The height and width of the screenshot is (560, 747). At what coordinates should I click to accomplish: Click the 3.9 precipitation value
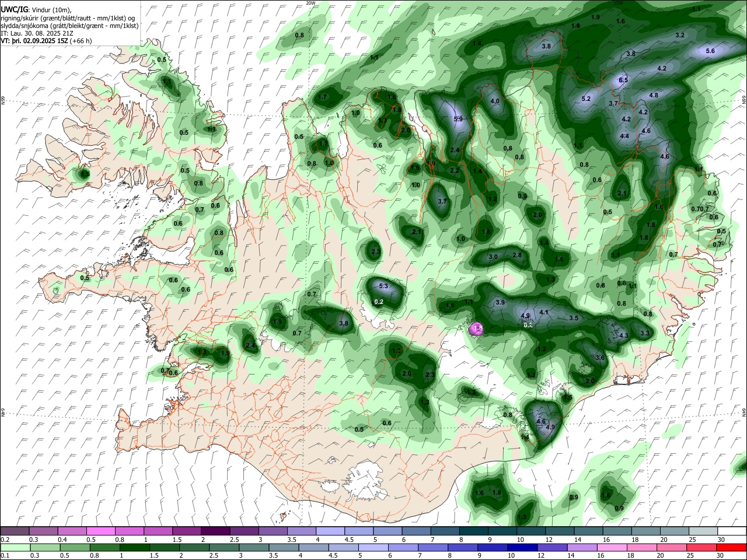500,303
